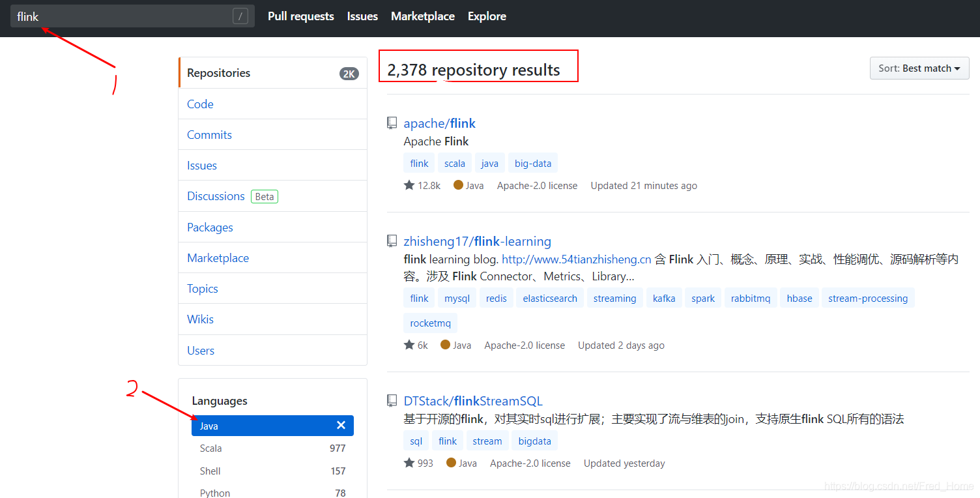
Task: Remove the Java language filter with X
Action: 341,425
